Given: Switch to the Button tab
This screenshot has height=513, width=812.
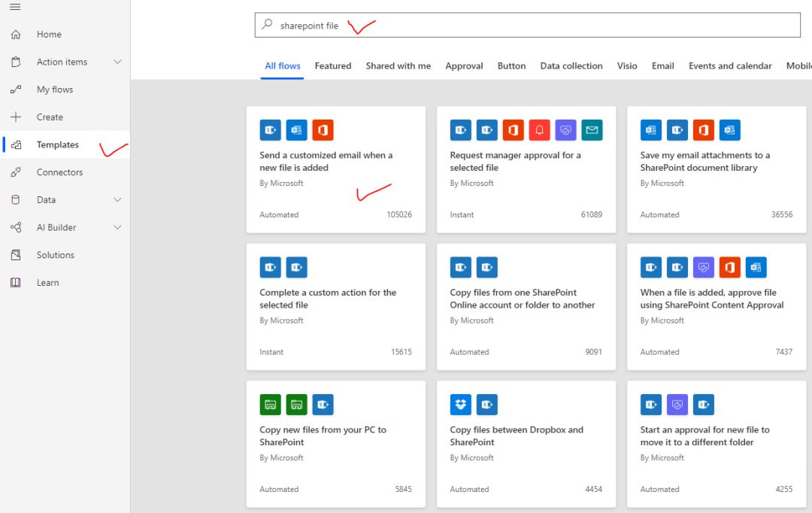Looking at the screenshot, I should (512, 65).
